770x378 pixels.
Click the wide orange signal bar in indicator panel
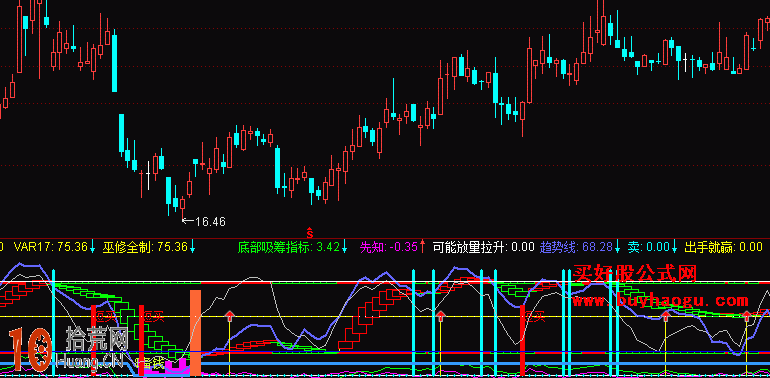195,333
